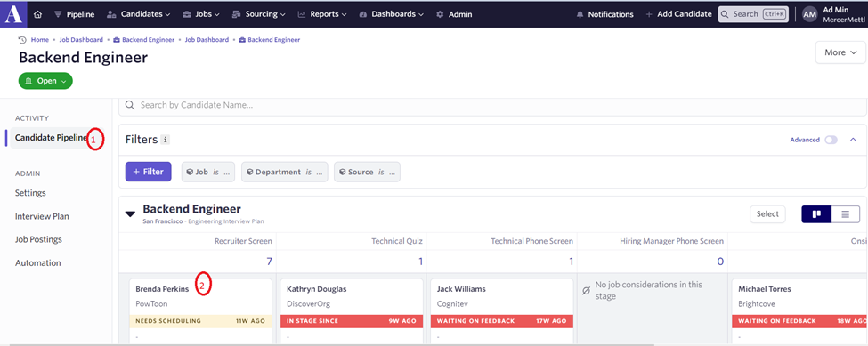Open the Candidates dropdown menu
The image size is (868, 346).
point(138,14)
